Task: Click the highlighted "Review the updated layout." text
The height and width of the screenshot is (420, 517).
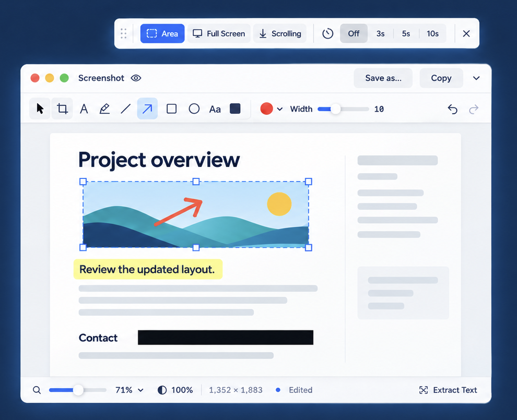Action: [147, 269]
